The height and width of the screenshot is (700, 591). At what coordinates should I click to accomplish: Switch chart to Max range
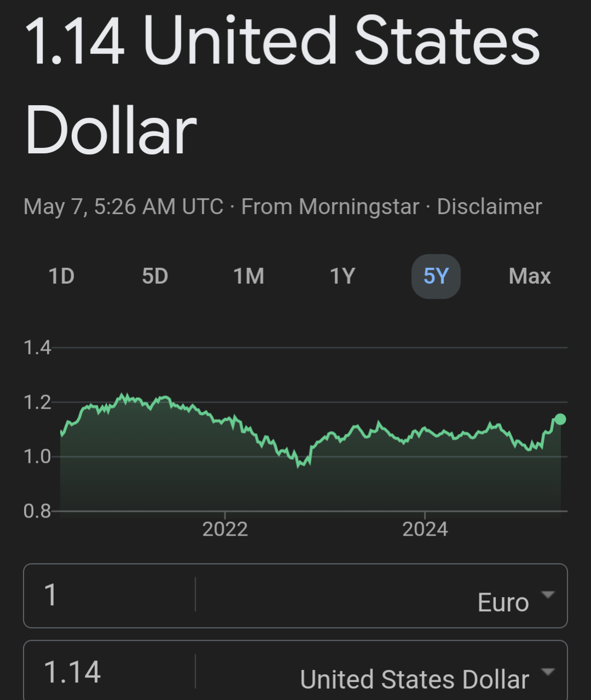(x=529, y=277)
